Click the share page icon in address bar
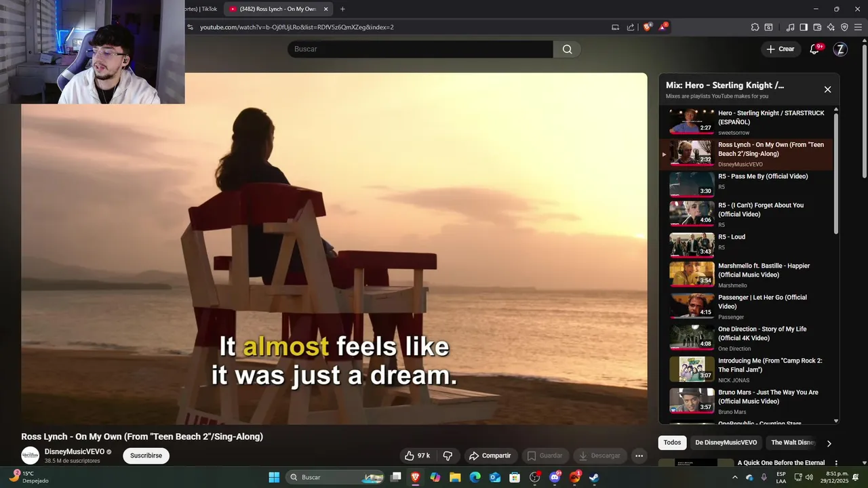868x488 pixels. (631, 27)
